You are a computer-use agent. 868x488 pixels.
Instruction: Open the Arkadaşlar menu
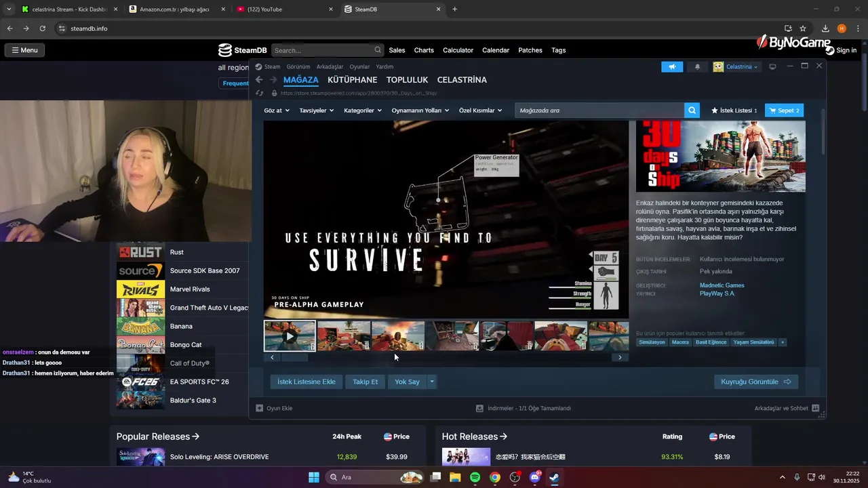[x=330, y=66]
